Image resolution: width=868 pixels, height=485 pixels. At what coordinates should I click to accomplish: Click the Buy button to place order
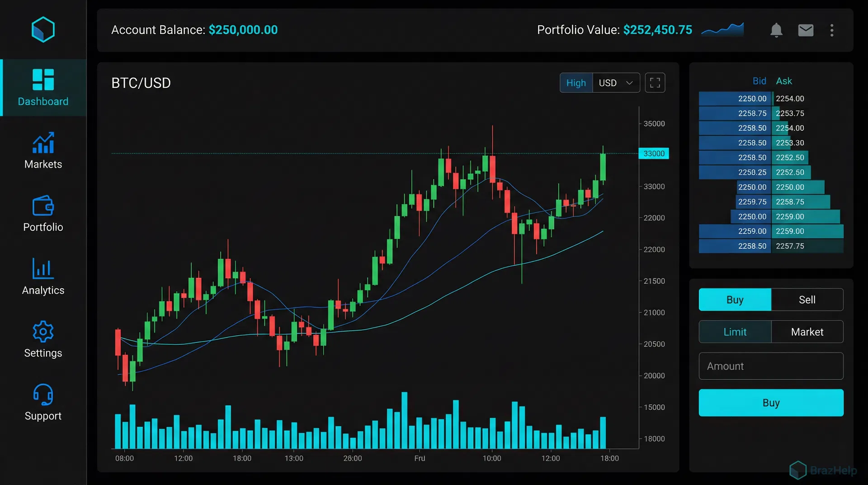click(771, 403)
